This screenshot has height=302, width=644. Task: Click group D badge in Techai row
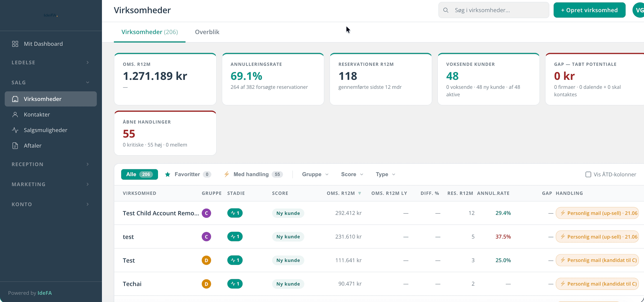[x=206, y=284]
